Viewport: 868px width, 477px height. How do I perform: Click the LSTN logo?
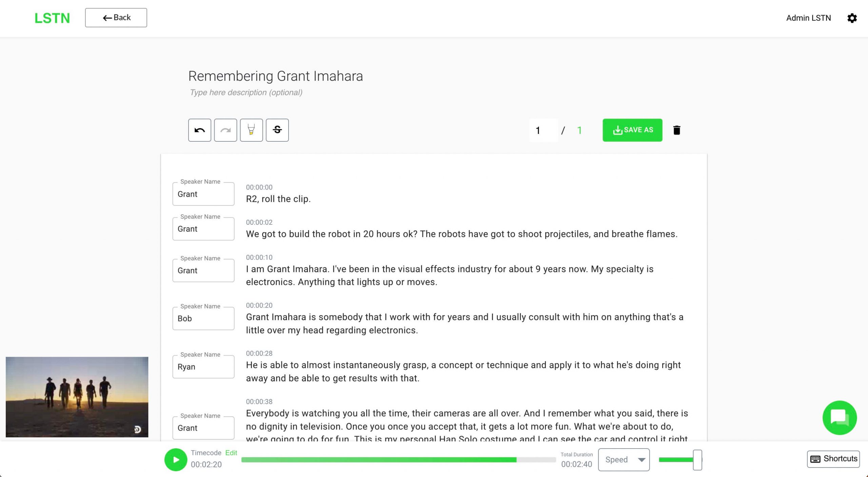pyautogui.click(x=52, y=18)
